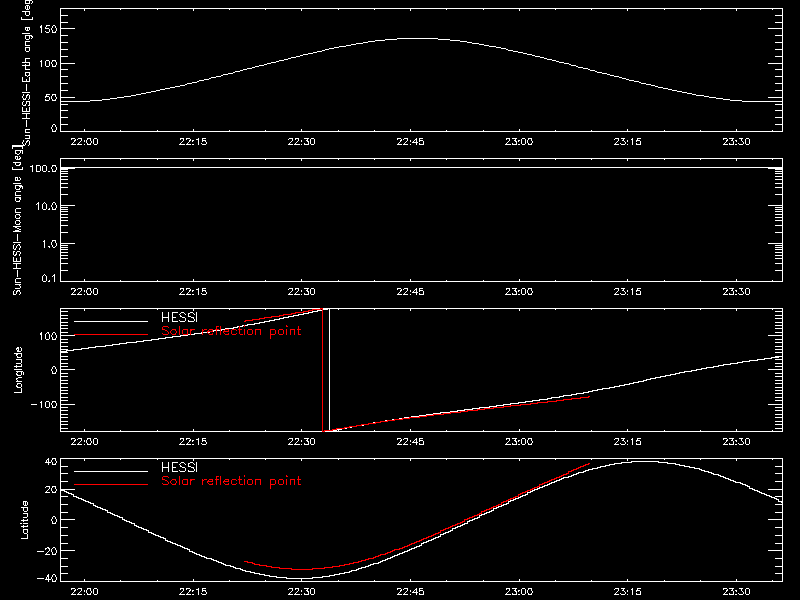Select HESSI legend label in Latitude plot

coord(179,467)
